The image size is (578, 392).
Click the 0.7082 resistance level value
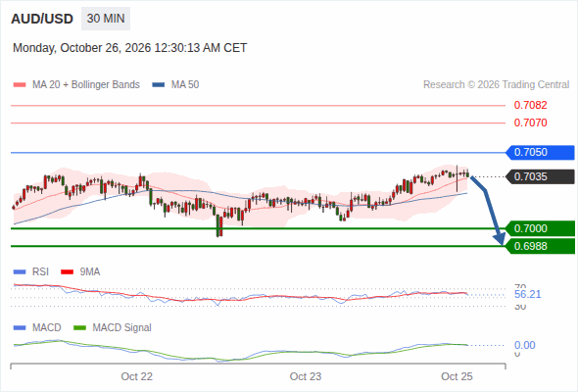[x=530, y=105]
